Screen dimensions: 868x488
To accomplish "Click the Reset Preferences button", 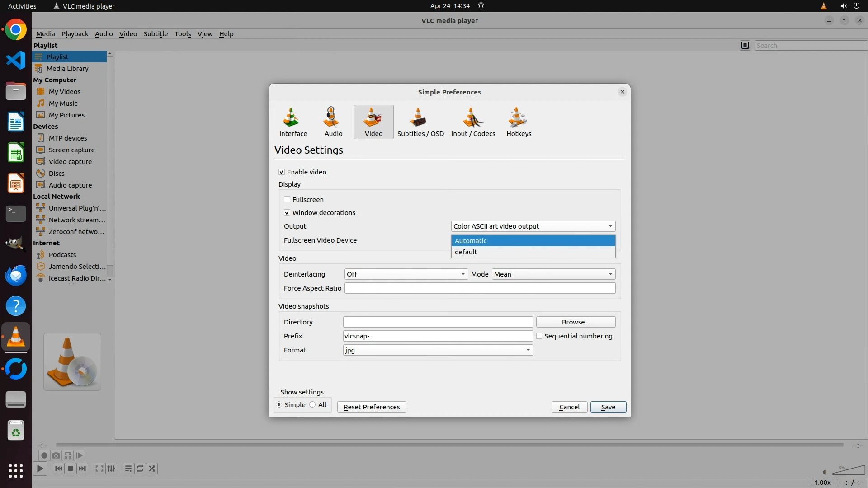I will click(x=371, y=407).
